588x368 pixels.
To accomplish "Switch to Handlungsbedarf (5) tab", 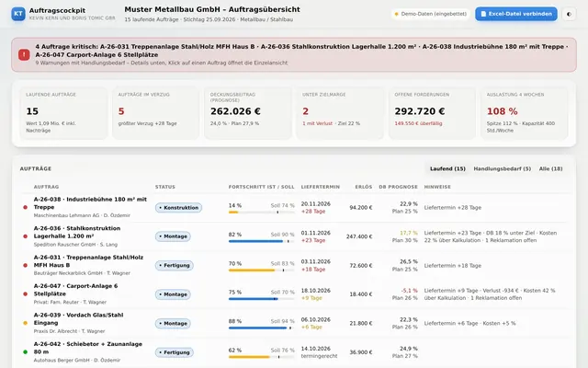I will point(503,169).
